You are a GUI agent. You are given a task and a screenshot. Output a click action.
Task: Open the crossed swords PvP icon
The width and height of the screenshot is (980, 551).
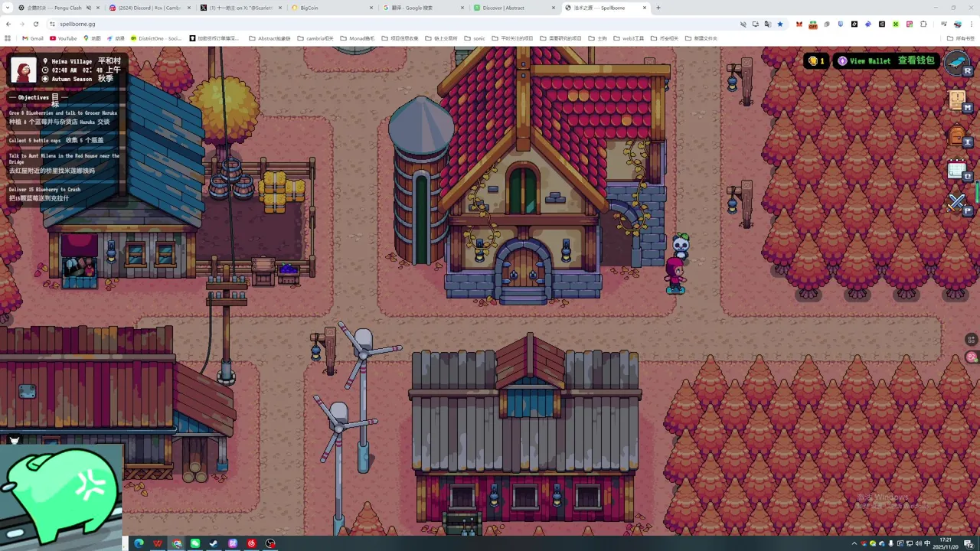(957, 203)
